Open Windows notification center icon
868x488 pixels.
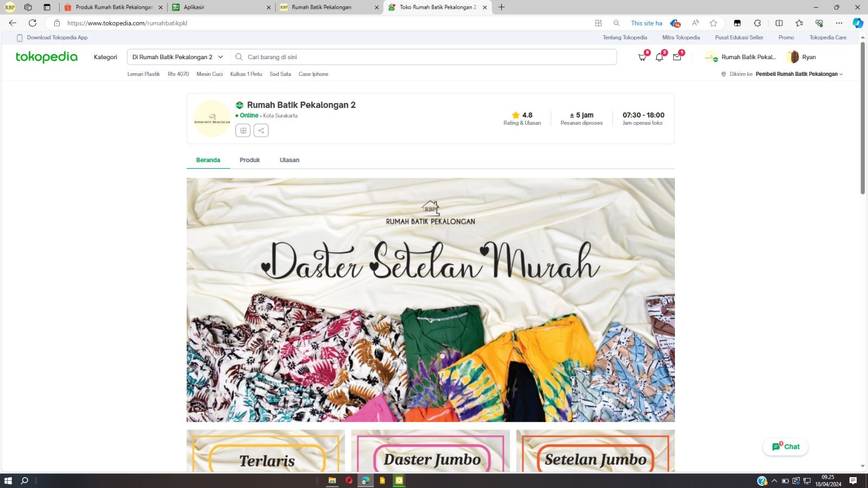pos(853,480)
